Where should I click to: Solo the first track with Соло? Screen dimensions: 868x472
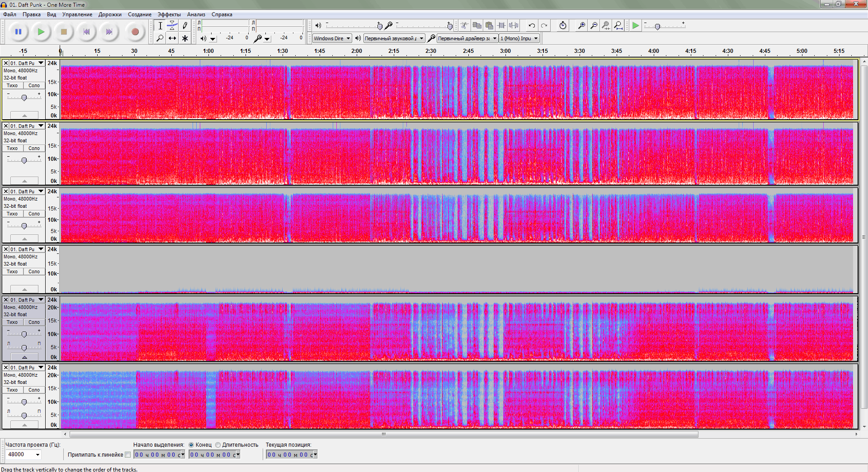tap(34, 85)
